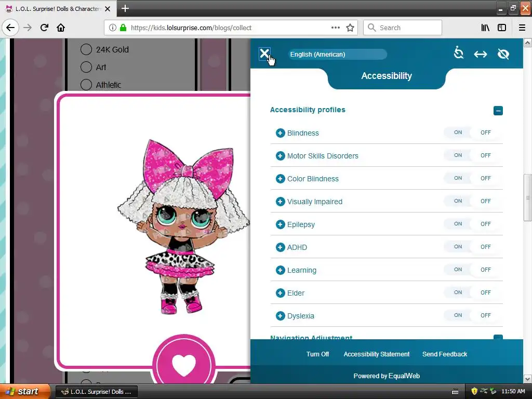The width and height of the screenshot is (532, 399).
Task: Click the browser home icon
Action: [x=61, y=28]
